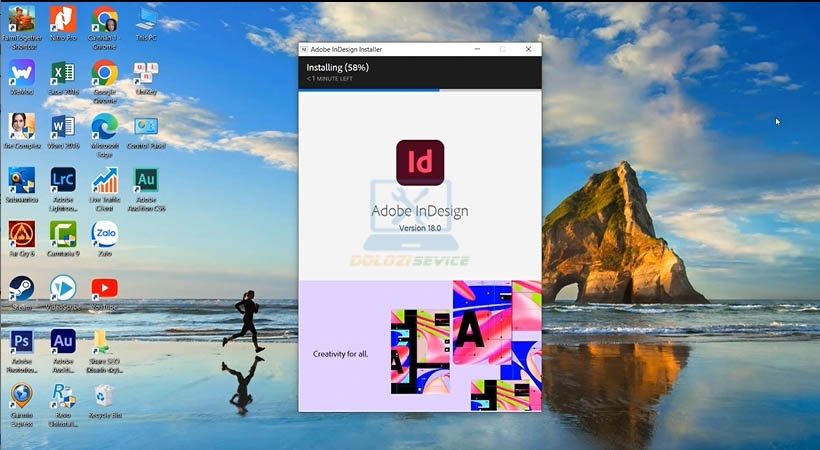Select the Control Panel desktop icon

pyautogui.click(x=146, y=127)
